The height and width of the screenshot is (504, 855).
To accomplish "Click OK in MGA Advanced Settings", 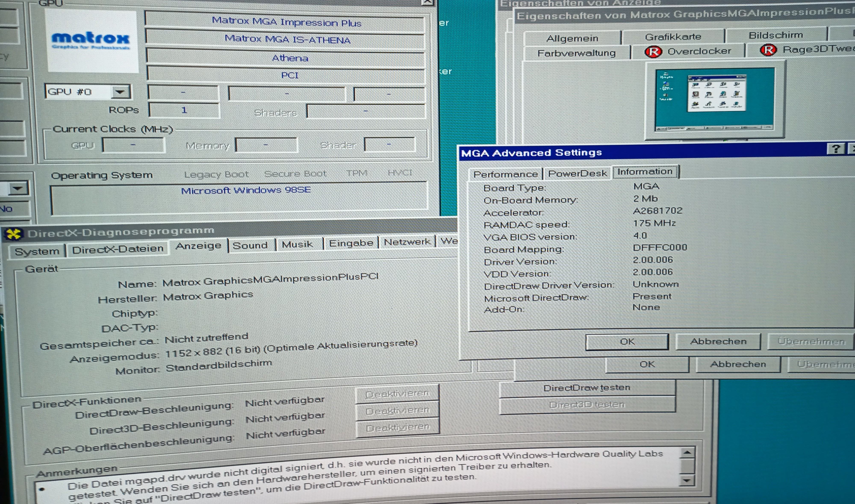I will [627, 342].
